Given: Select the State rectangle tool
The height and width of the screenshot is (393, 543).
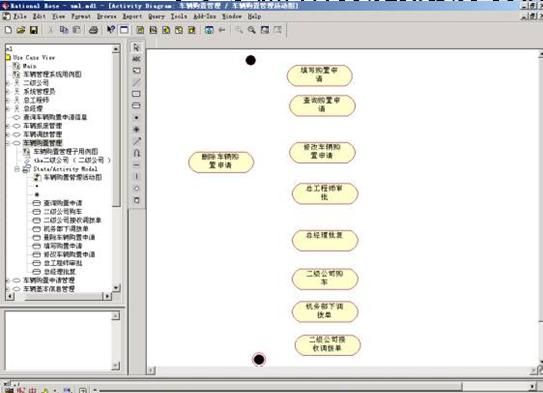Looking at the screenshot, I should [136, 94].
